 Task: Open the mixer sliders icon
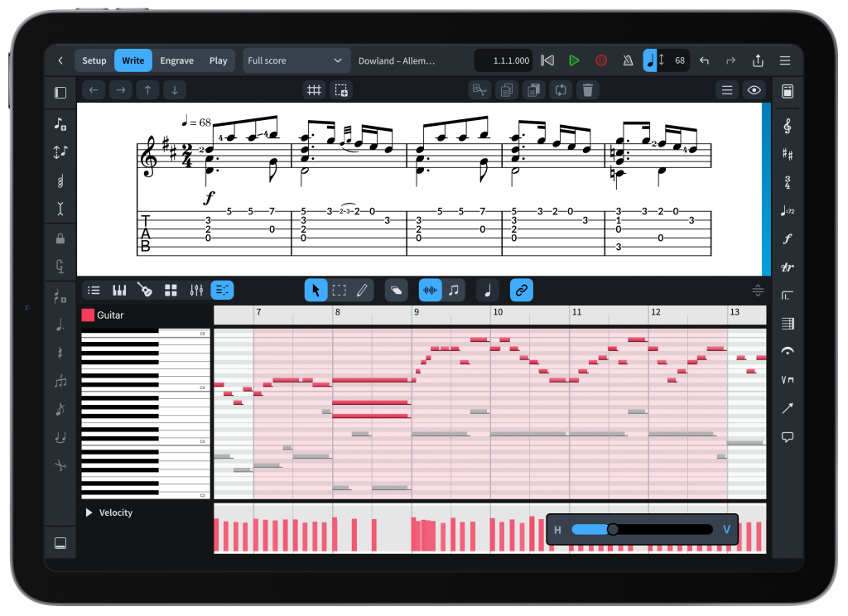pos(196,290)
